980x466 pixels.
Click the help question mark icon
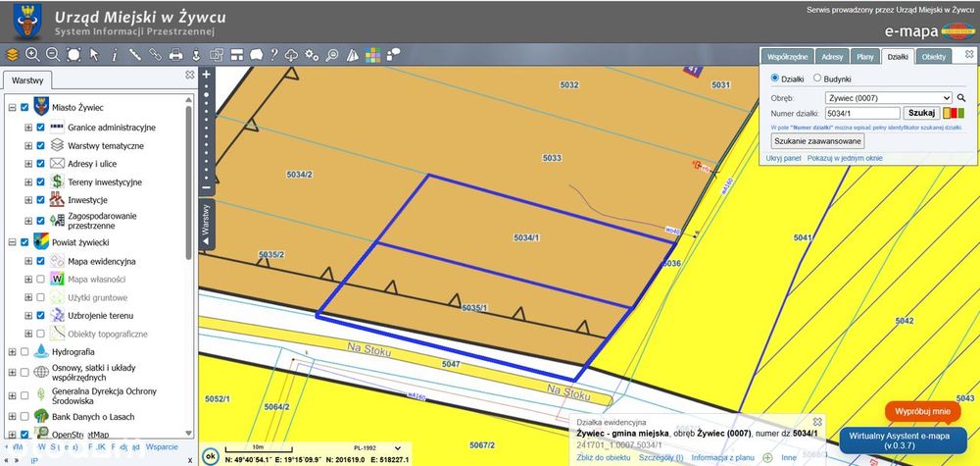coord(273,54)
